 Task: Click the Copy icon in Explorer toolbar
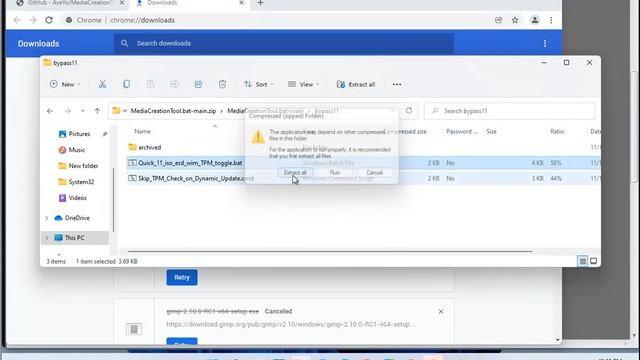pyautogui.click(x=127, y=84)
